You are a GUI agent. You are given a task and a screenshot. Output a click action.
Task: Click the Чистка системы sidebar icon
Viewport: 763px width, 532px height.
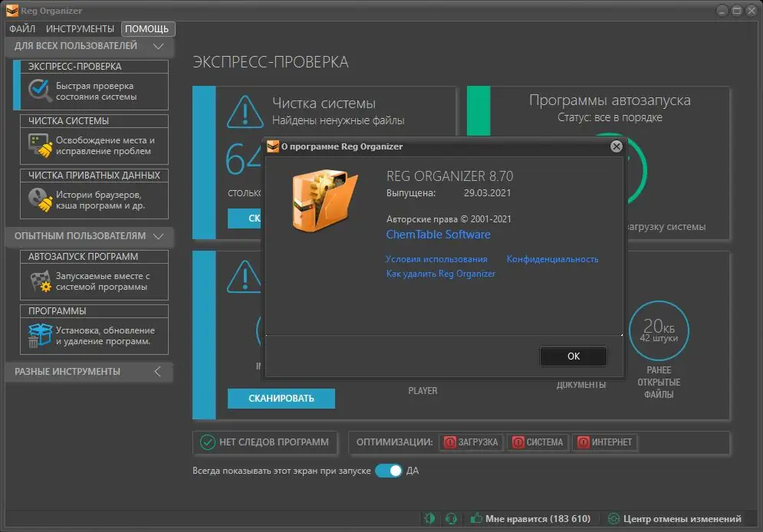38,146
